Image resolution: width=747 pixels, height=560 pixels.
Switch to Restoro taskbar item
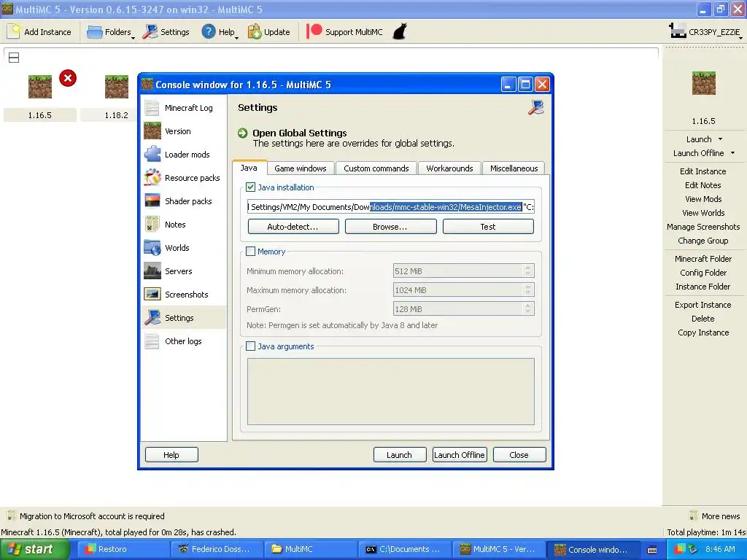coord(123,549)
